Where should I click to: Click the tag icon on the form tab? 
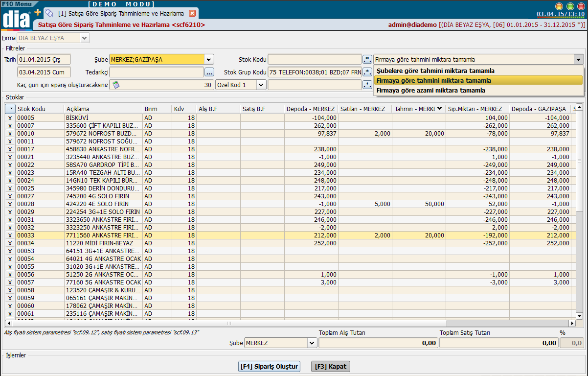tap(49, 13)
